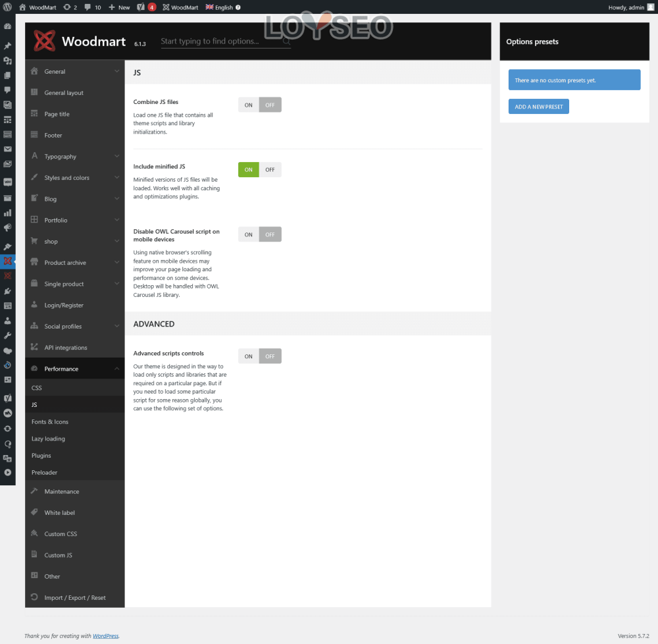Click the help question mark beside English
Screen dimensions: 658x644
click(238, 7)
